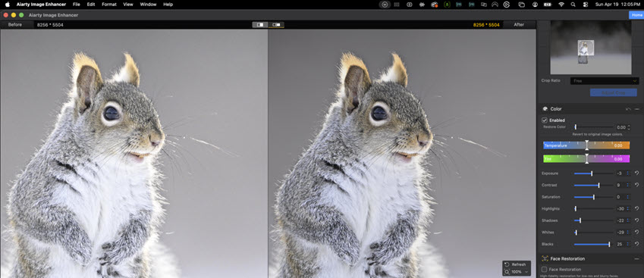Open the File menu
The height and width of the screenshot is (278, 644).
[x=77, y=5]
